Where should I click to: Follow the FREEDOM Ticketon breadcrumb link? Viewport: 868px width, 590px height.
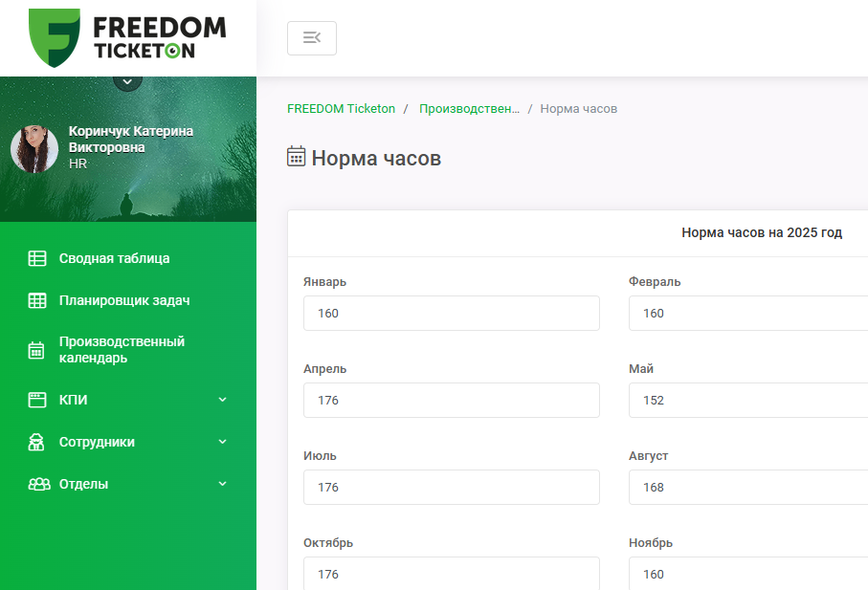point(341,108)
